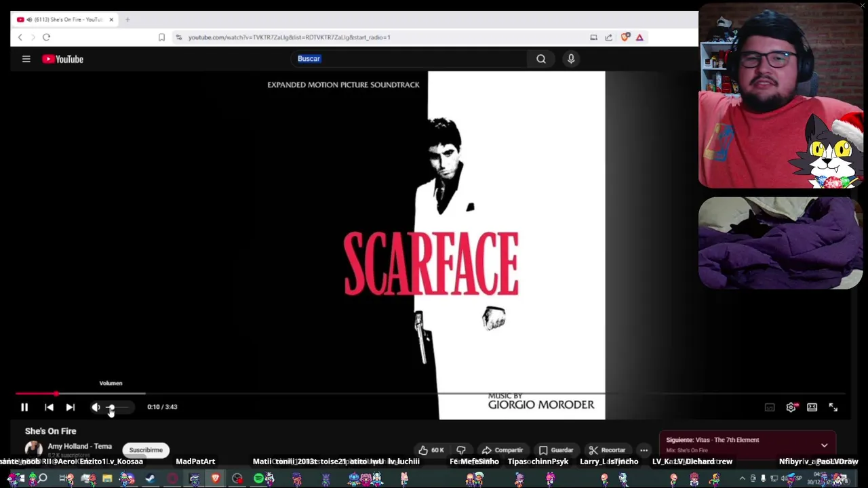Viewport: 868px width, 488px height.
Task: Skip to the previous video
Action: click(x=49, y=407)
